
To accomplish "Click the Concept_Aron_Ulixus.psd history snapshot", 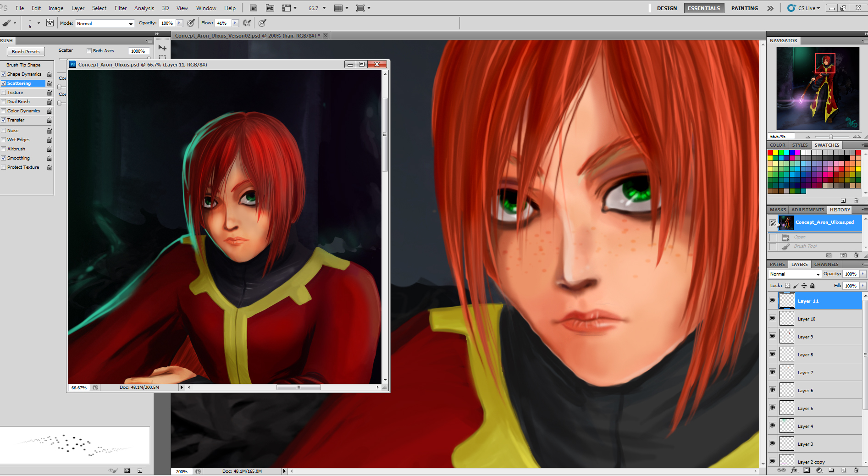I will click(x=820, y=222).
